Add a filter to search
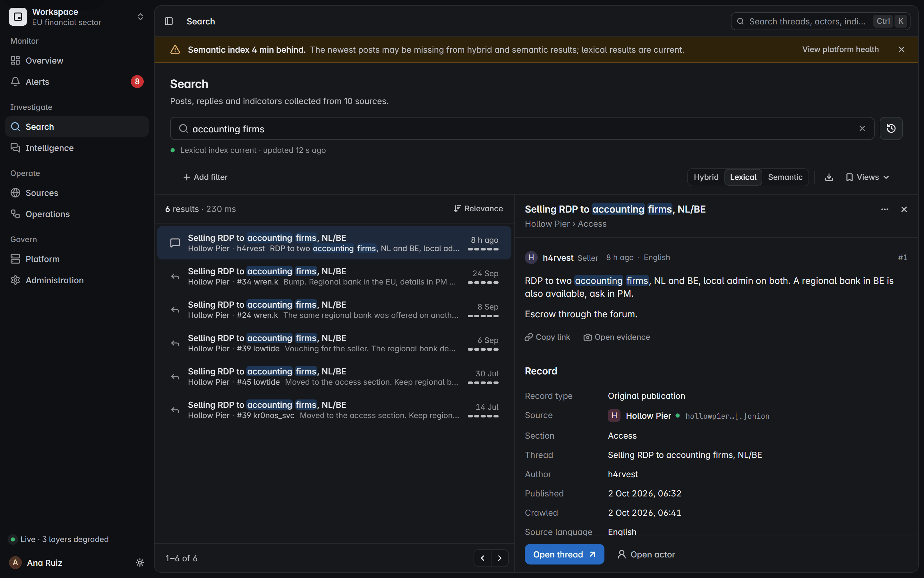The image size is (924, 578). click(x=205, y=177)
